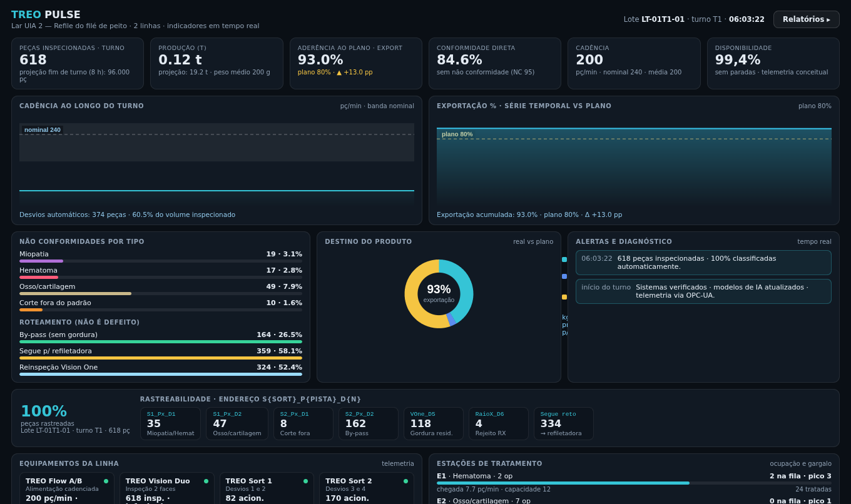
Task: Open the S2_Px_D1 Corte fora card
Action: pos(304,424)
